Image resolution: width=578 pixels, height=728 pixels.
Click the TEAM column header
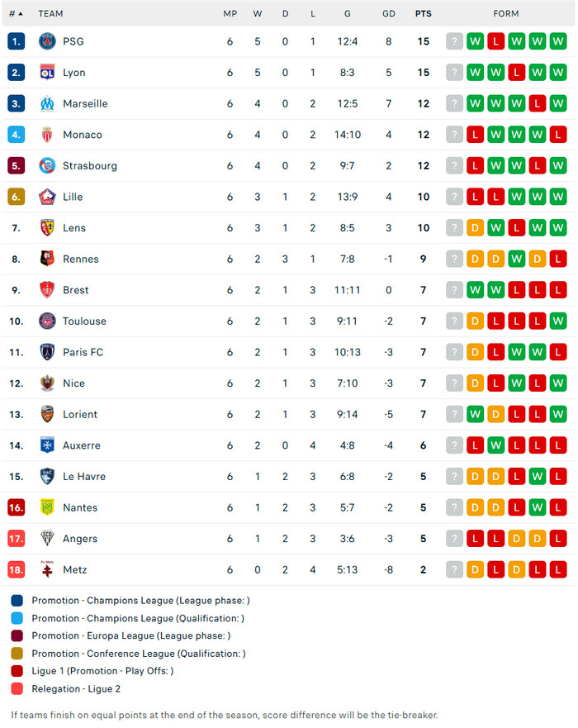pos(50,14)
